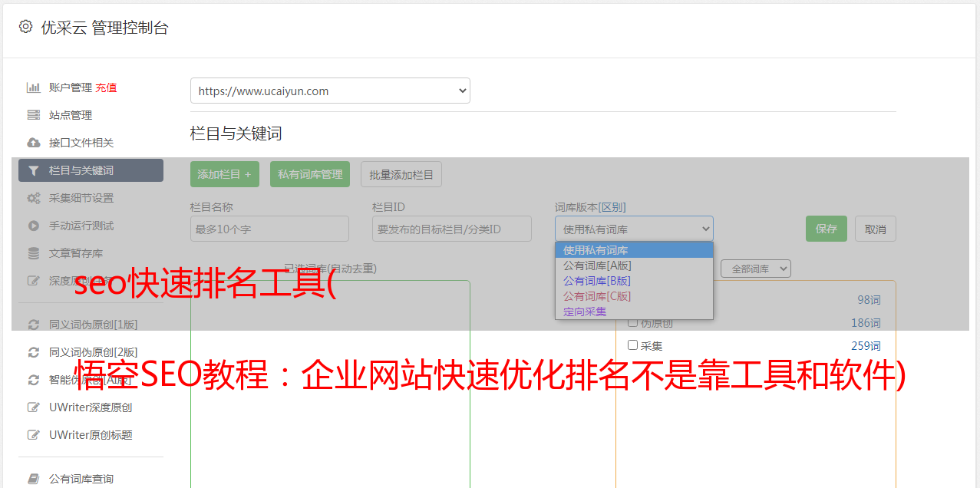Click the 私有词库管理 button
This screenshot has width=980, height=488.
point(310,174)
